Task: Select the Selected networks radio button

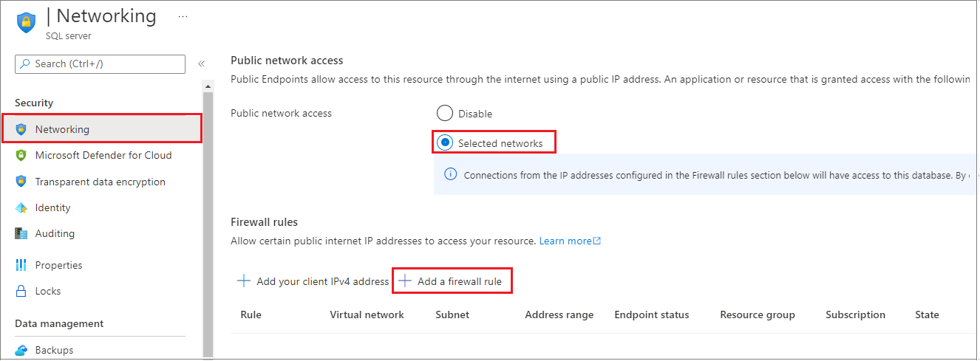Action: click(x=444, y=142)
